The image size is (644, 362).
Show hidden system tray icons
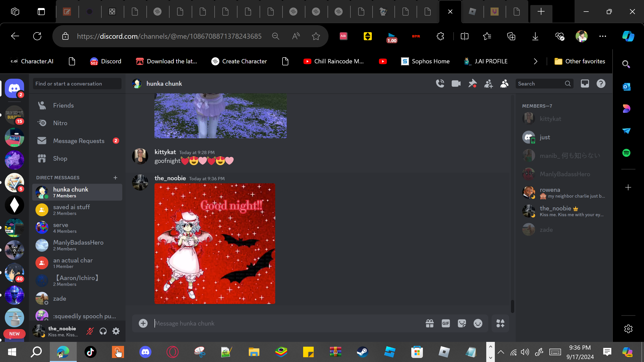pyautogui.click(x=501, y=352)
